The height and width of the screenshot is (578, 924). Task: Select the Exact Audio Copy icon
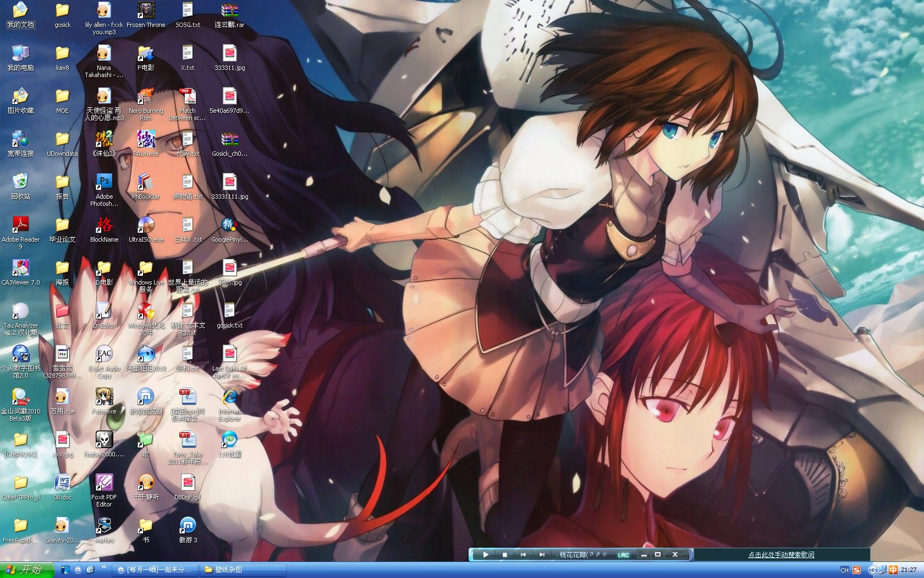104,361
